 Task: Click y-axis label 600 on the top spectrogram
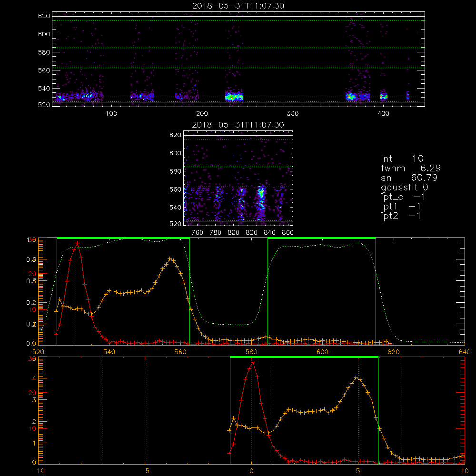pos(44,34)
